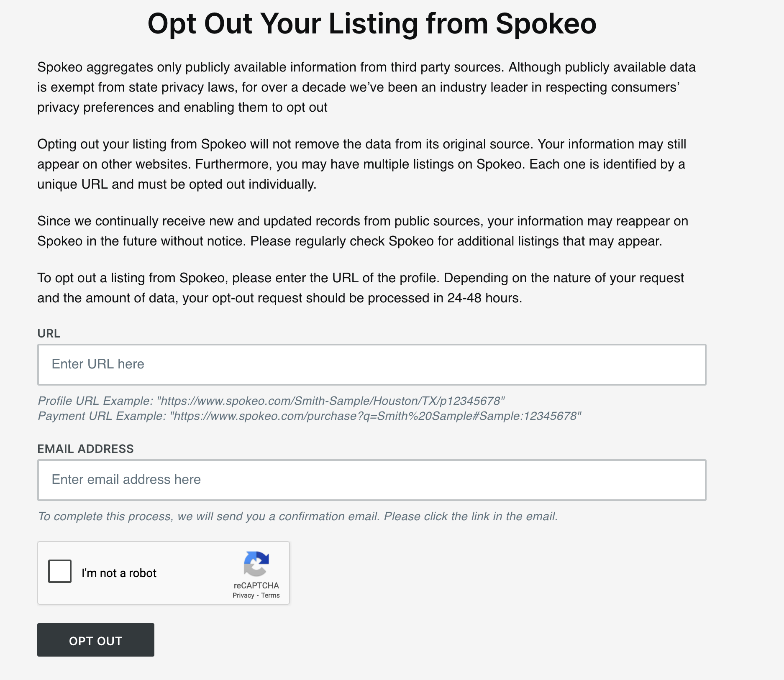This screenshot has height=680, width=784.
Task: Click the "reCAPTCHA" brand text
Action: pyautogui.click(x=256, y=585)
